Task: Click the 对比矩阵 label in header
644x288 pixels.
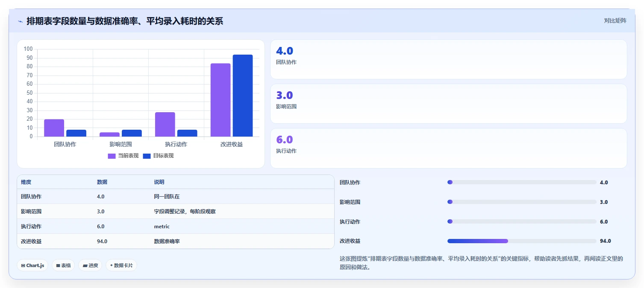Action: coord(615,21)
